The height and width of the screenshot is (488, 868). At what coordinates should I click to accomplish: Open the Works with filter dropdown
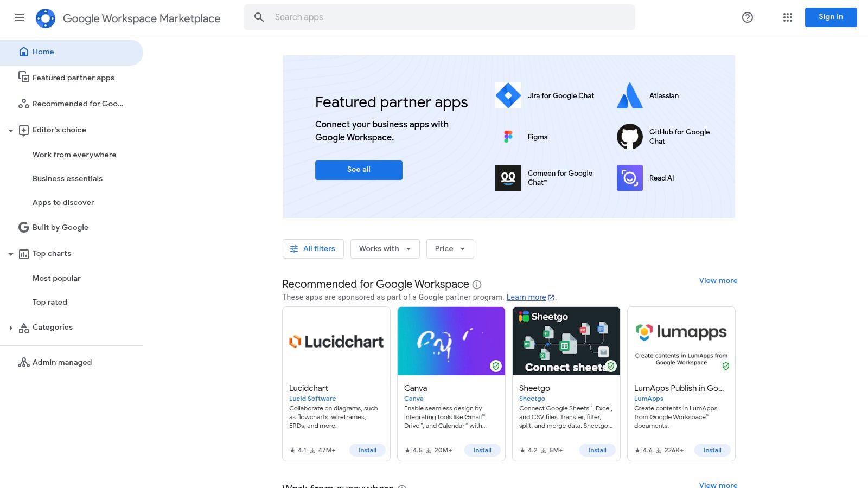click(385, 248)
